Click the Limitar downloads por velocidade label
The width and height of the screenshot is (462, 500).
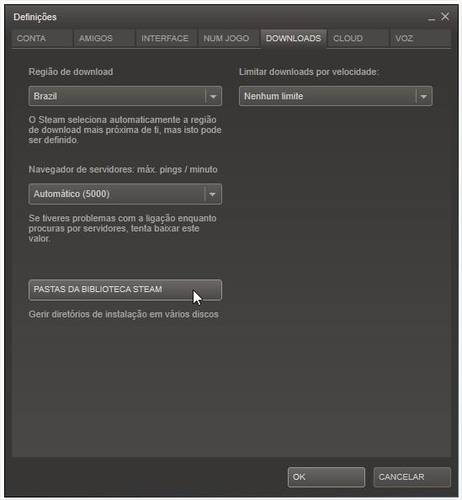click(309, 72)
